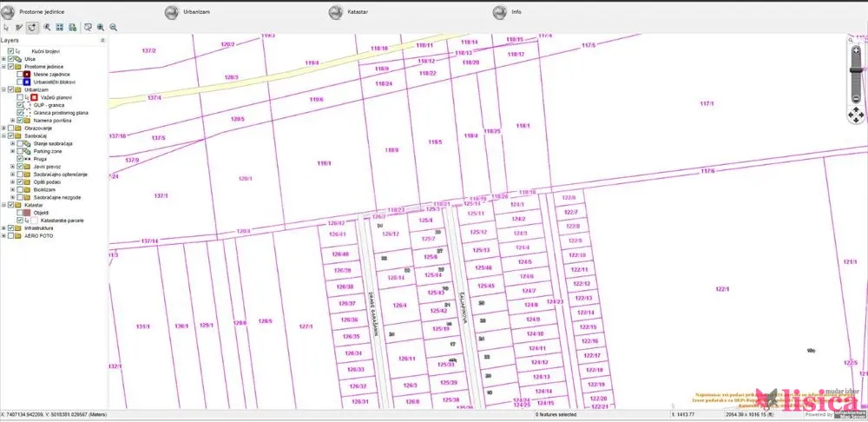Uncheck the Katastarske parcele layer

(20, 221)
